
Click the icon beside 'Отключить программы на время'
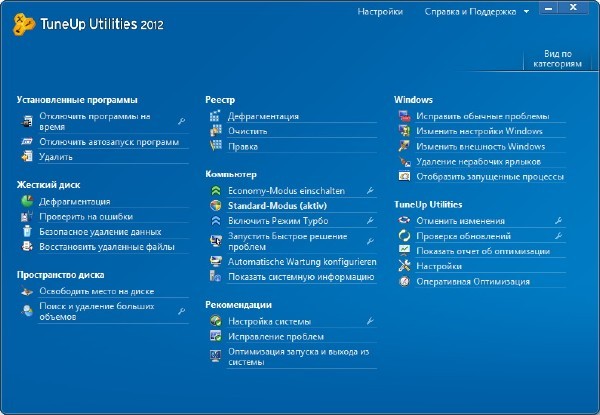(x=27, y=121)
